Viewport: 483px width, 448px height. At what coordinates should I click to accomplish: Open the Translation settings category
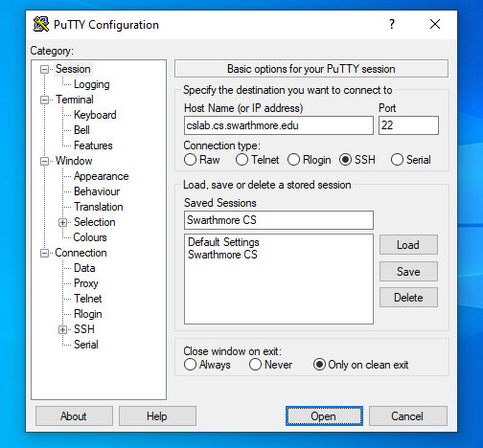[99, 207]
